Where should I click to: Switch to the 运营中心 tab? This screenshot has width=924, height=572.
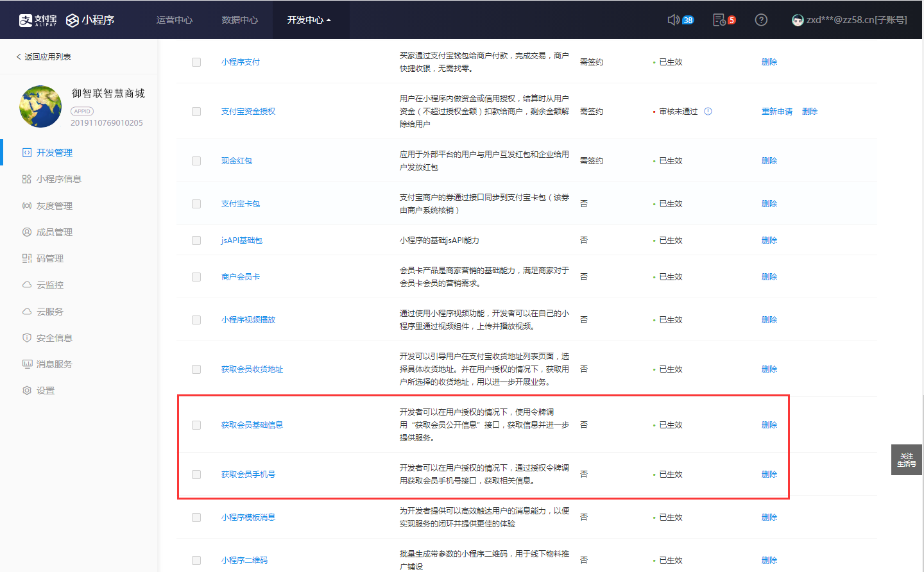174,20
